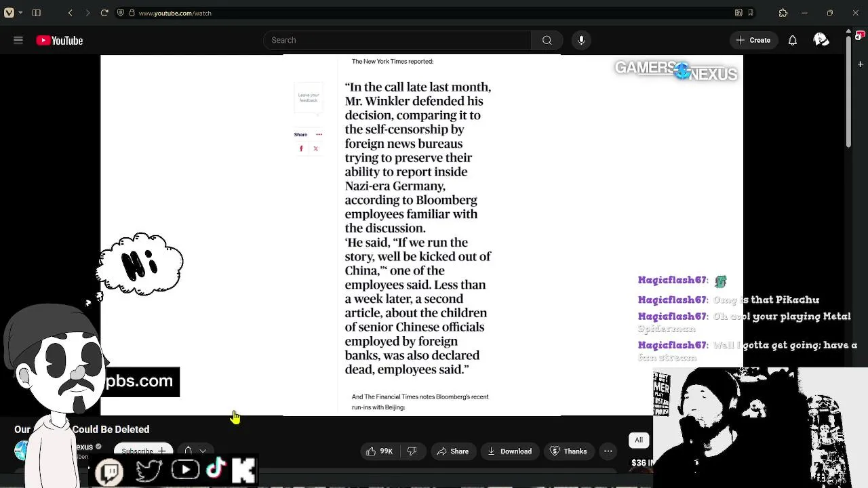This screenshot has width=868, height=488.
Task: Expand the notification options chevron
Action: [x=203, y=451]
